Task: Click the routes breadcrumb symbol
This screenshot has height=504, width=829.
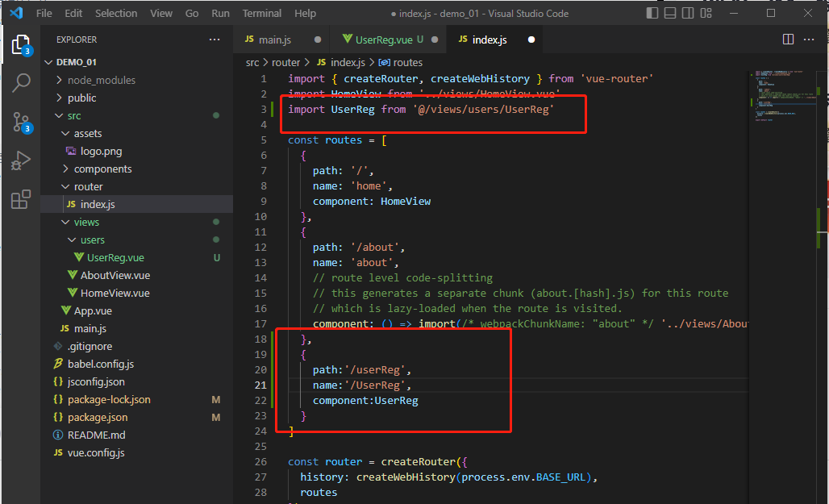Action: tap(406, 62)
